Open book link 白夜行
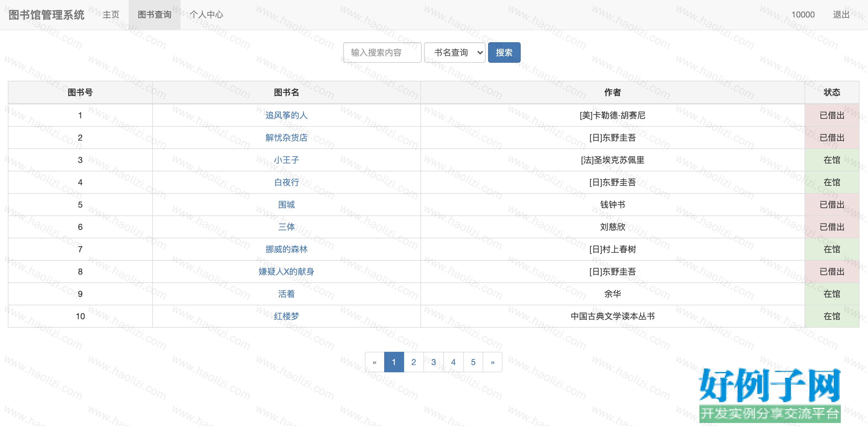This screenshot has width=868, height=426. coord(286,183)
